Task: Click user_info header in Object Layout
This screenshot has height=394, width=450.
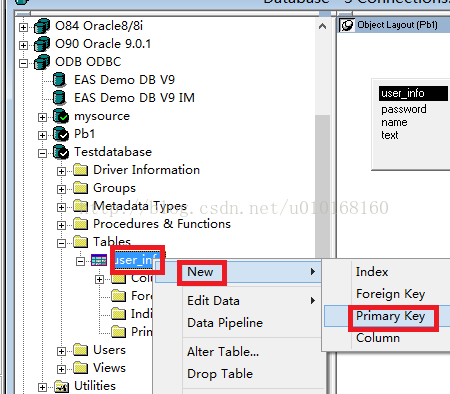Action: coord(414,93)
